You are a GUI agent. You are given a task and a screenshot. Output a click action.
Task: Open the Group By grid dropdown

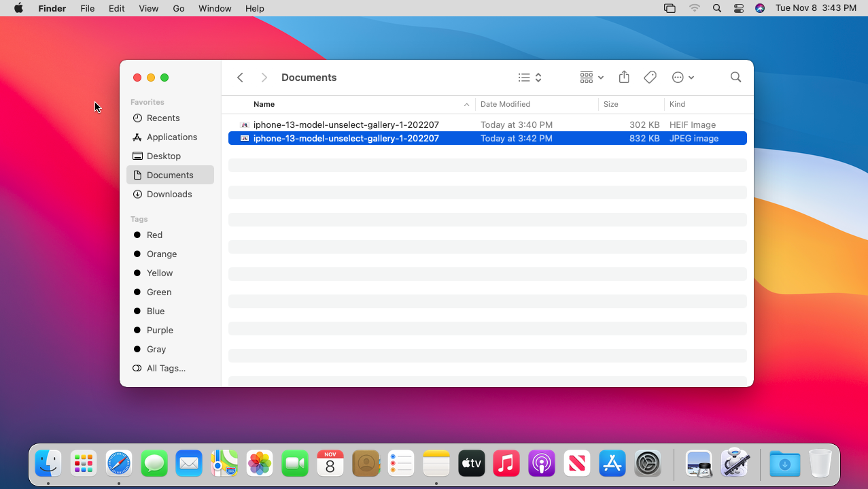coord(591,78)
